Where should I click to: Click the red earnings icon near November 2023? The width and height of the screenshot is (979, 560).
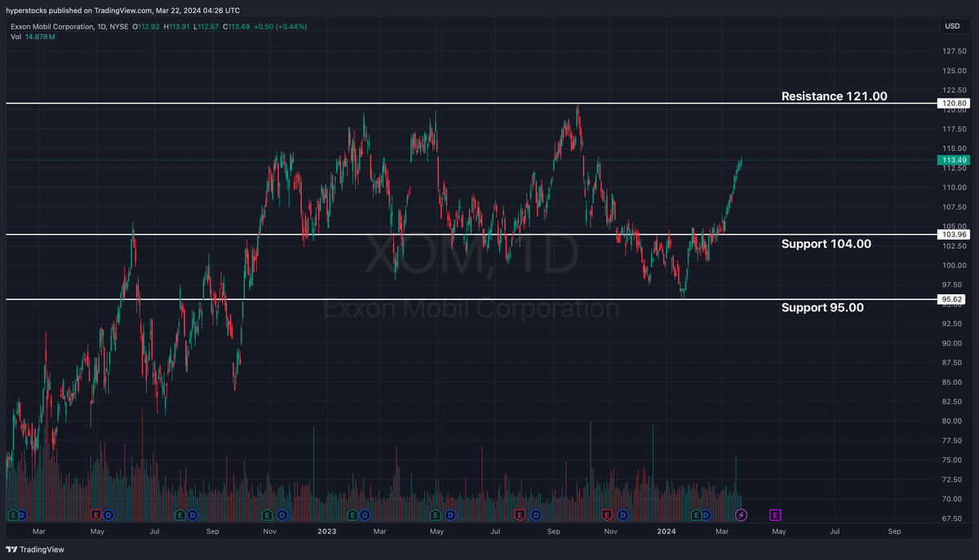[x=607, y=515]
